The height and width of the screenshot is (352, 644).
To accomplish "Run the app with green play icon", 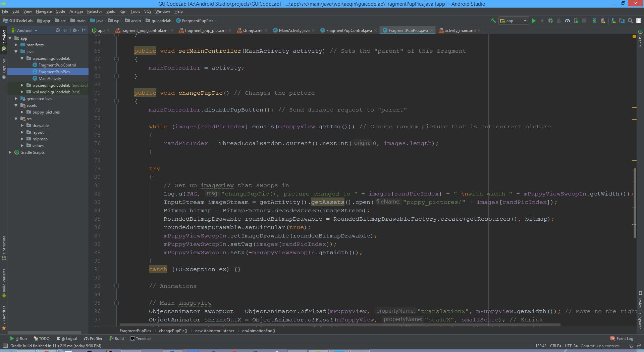I will 534,21.
